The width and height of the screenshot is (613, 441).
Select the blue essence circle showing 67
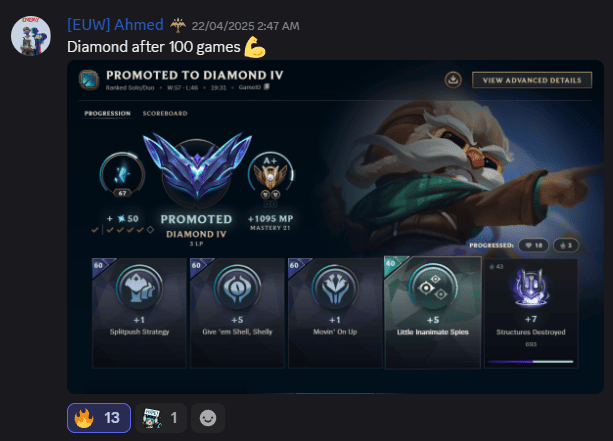(x=122, y=174)
